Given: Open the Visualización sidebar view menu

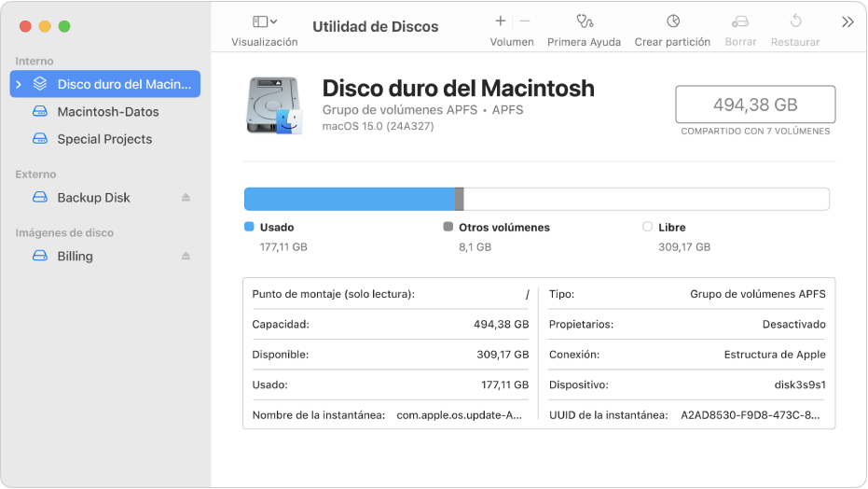Looking at the screenshot, I should tap(265, 21).
